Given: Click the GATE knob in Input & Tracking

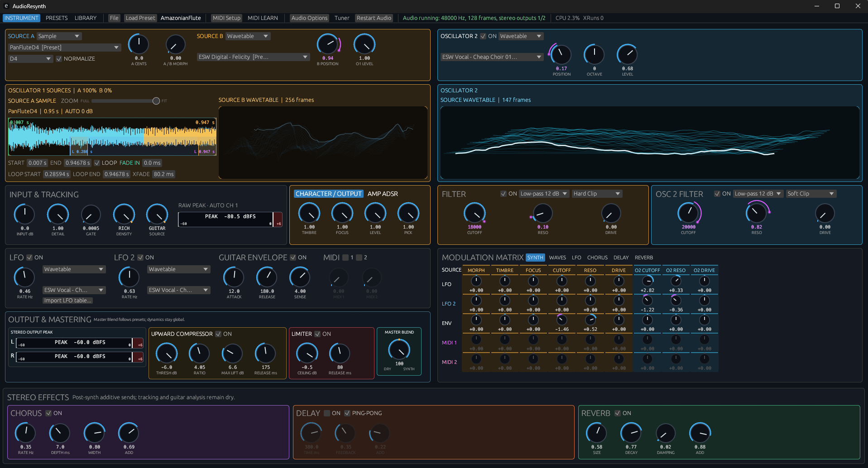Looking at the screenshot, I should coord(91,215).
